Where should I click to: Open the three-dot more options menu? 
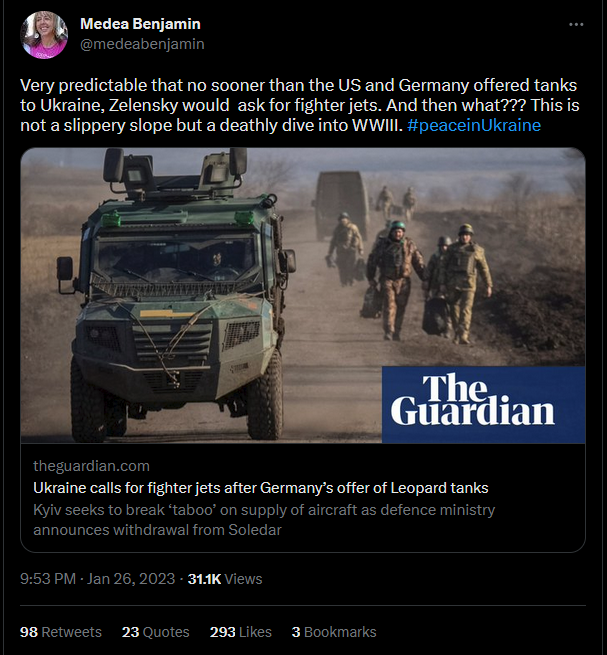(x=576, y=25)
